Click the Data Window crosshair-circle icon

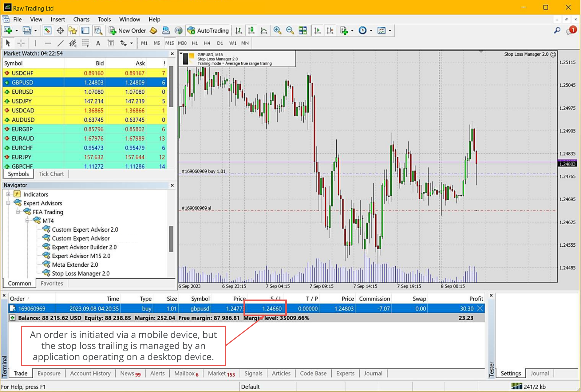coord(60,30)
